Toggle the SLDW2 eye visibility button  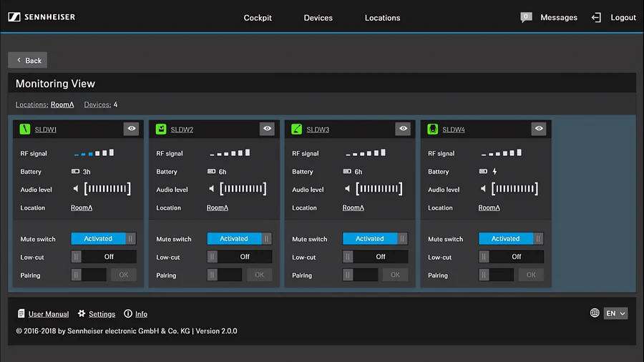click(x=267, y=129)
